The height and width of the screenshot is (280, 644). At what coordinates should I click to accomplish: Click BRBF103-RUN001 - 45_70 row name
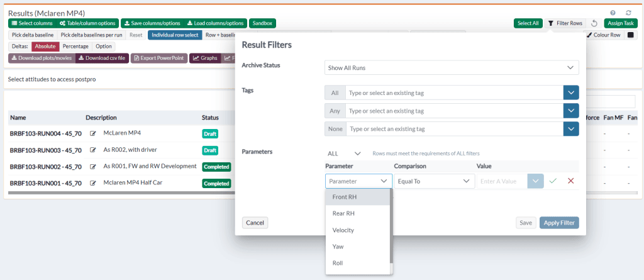(x=45, y=183)
